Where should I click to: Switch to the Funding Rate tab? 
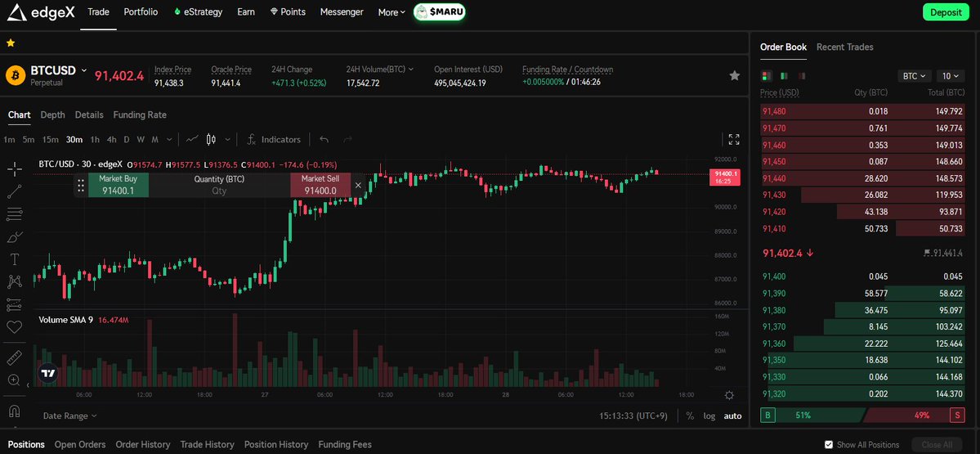pyautogui.click(x=140, y=115)
